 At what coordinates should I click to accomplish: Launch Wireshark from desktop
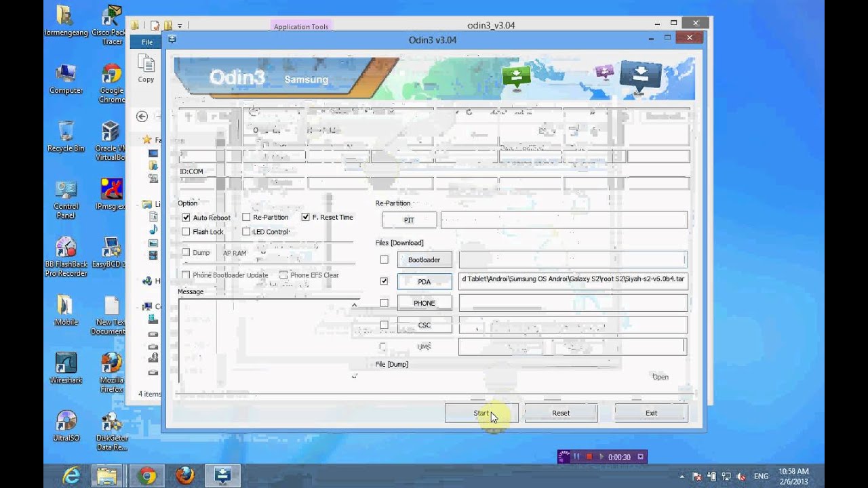pos(66,368)
